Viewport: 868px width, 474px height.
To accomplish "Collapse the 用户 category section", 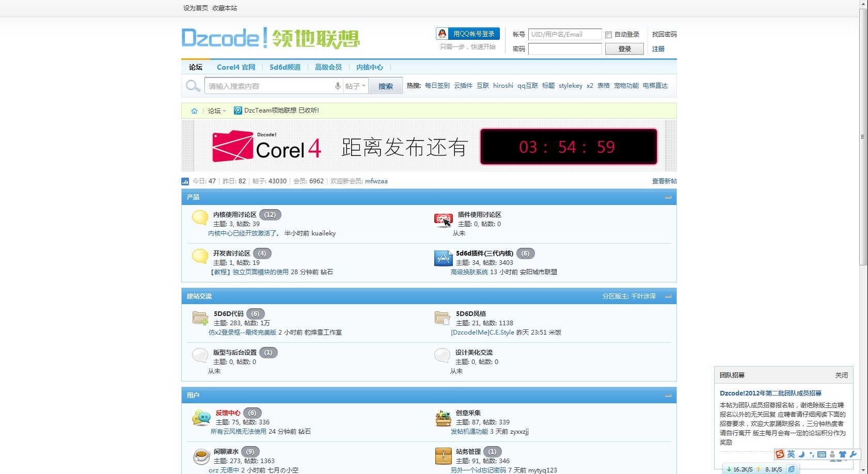I will click(668, 396).
